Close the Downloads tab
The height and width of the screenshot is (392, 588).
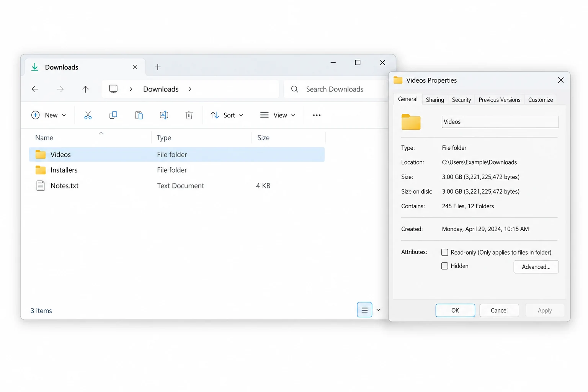[x=135, y=67]
